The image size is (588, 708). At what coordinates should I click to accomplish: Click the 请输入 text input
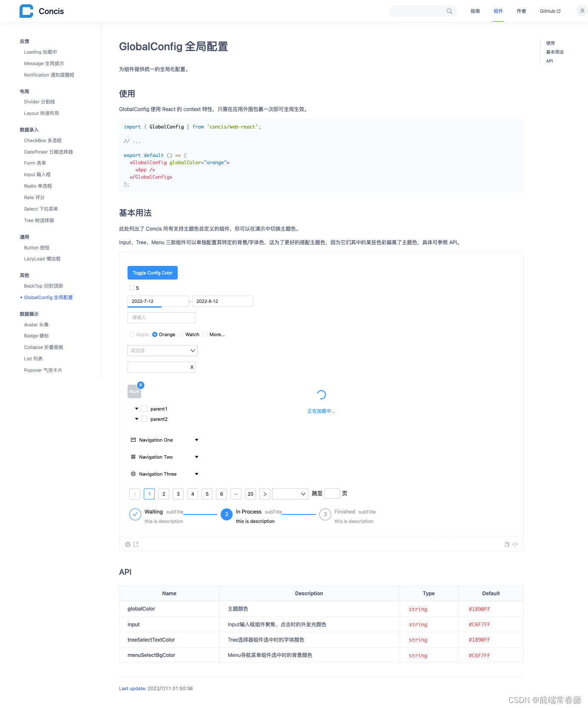[x=162, y=318]
